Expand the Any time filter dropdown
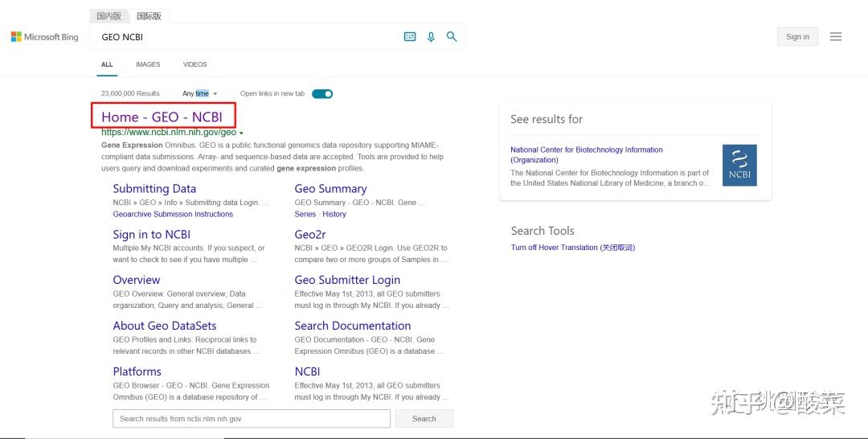The image size is (868, 439). [x=200, y=93]
